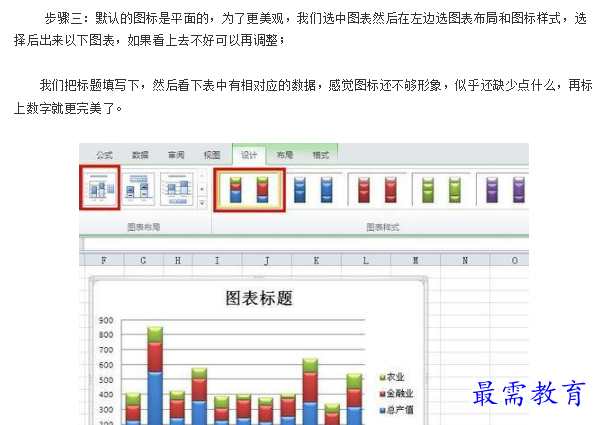Viewport: 594px width, 425px height.
Task: Select column H header
Action: point(178,261)
